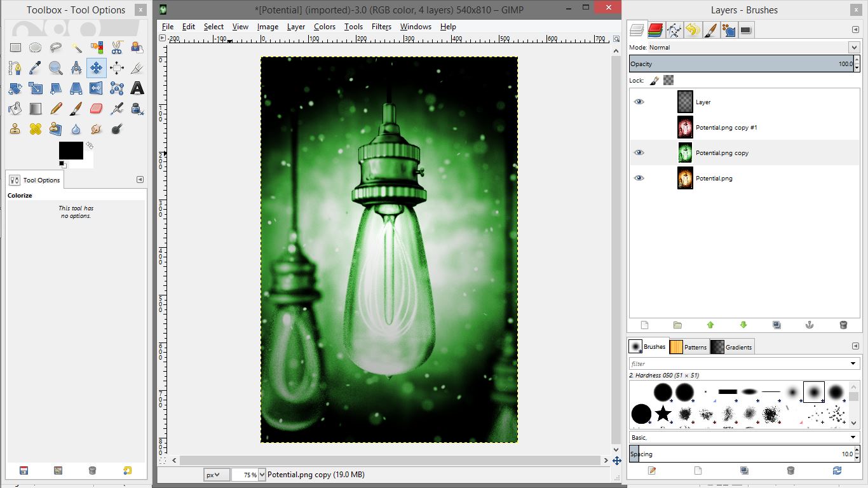This screenshot has height=488, width=868.
Task: Switch to the Channels tab
Action: [x=655, y=30]
